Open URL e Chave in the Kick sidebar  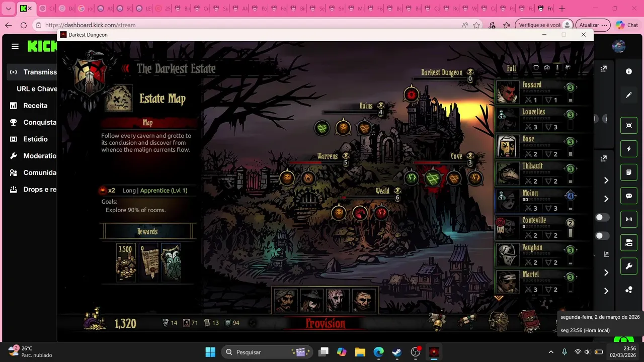36,88
